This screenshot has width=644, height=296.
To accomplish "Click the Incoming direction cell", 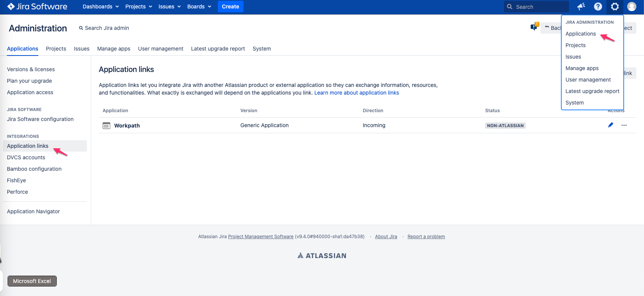I will coord(374,125).
